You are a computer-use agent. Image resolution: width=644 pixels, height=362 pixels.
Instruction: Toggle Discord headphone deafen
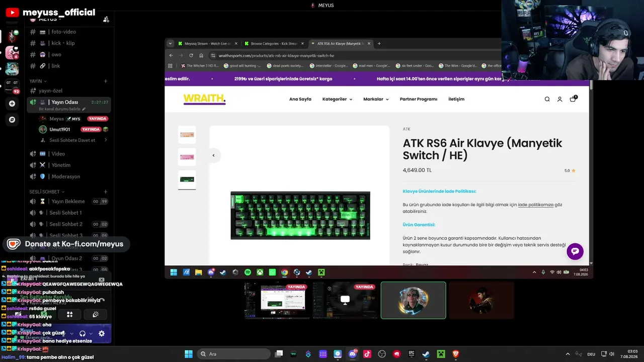tap(83, 333)
